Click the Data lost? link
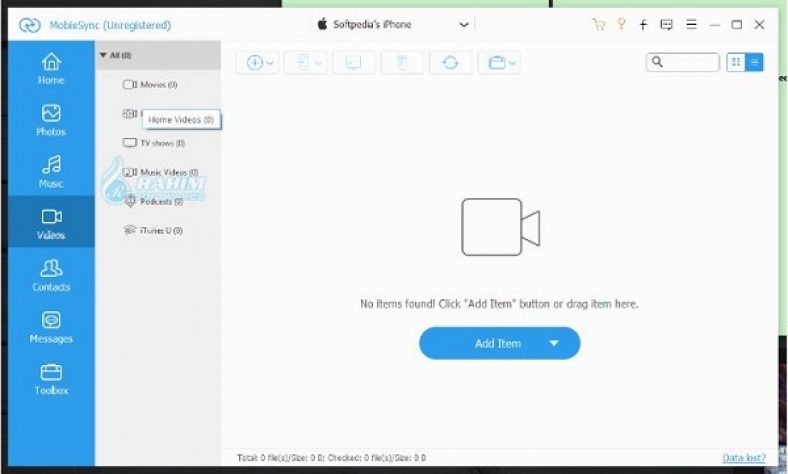The width and height of the screenshot is (788, 474). pos(744,458)
